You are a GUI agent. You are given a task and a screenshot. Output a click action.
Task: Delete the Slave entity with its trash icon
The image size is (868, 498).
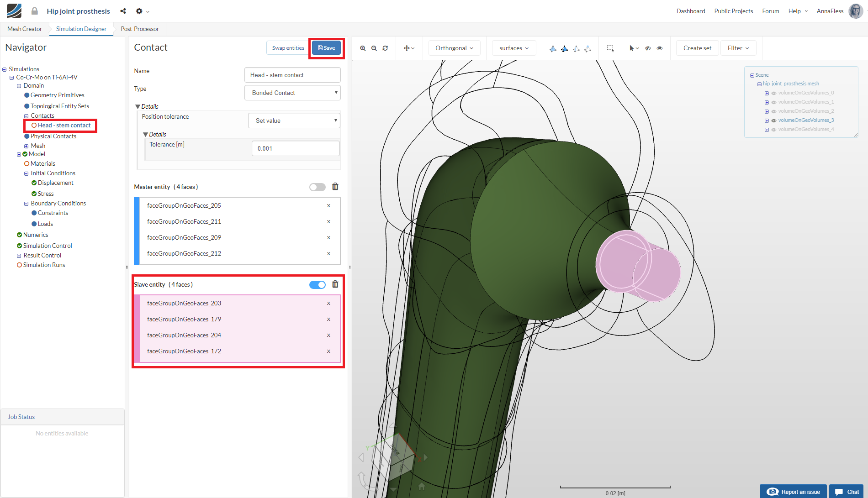[335, 284]
